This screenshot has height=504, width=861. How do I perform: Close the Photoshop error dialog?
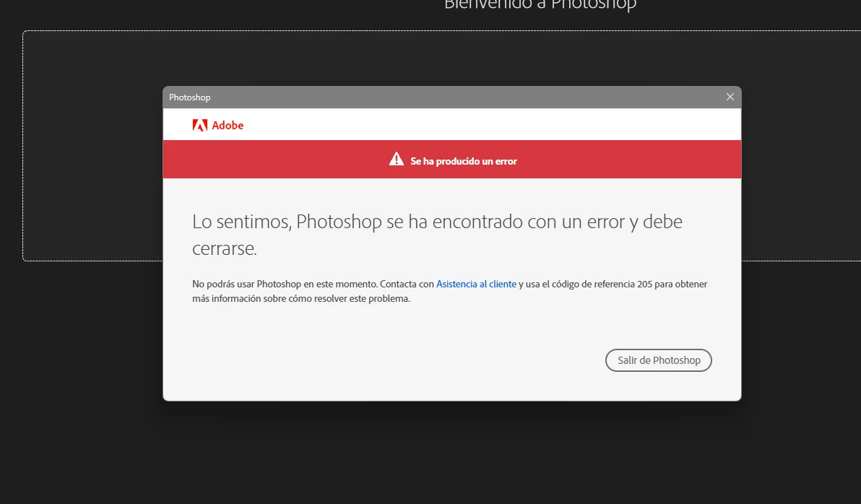point(730,97)
